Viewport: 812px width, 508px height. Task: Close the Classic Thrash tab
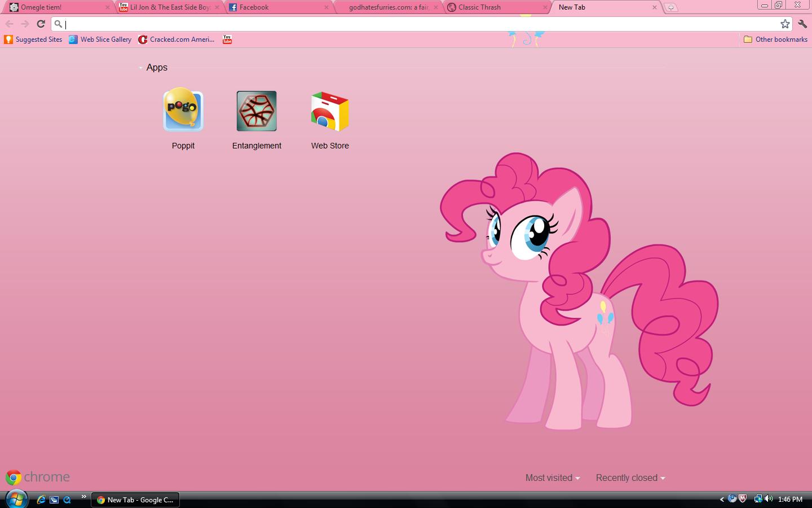545,7
